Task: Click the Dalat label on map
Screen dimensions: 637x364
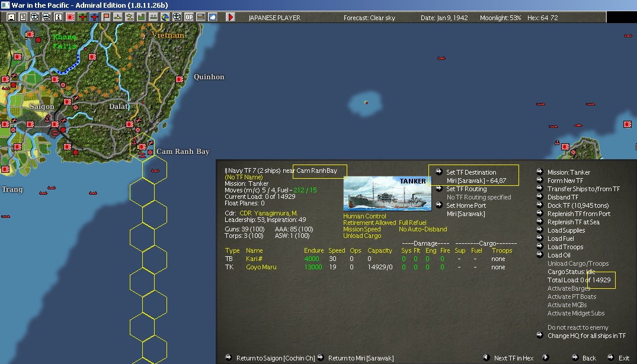Action: [x=119, y=107]
